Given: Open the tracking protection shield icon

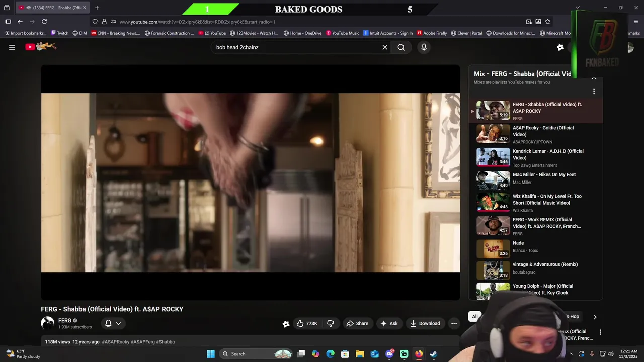Looking at the screenshot, I should [95, 22].
